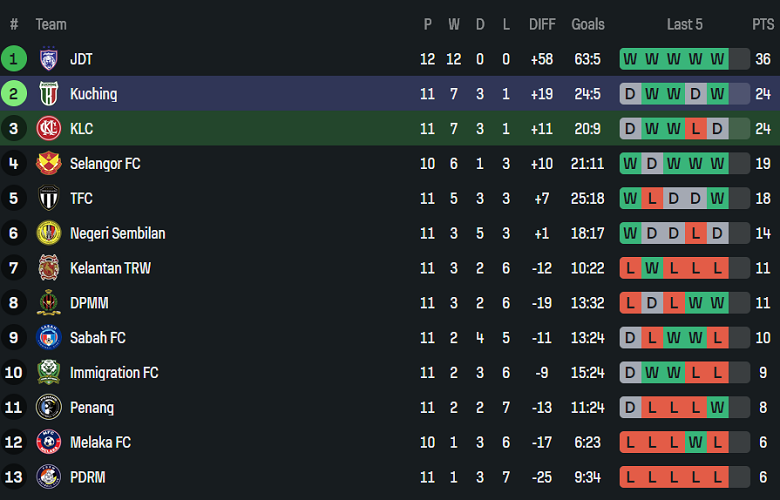Click Negeri Sembilan yellow badge icon
The image size is (780, 500).
tap(48, 233)
